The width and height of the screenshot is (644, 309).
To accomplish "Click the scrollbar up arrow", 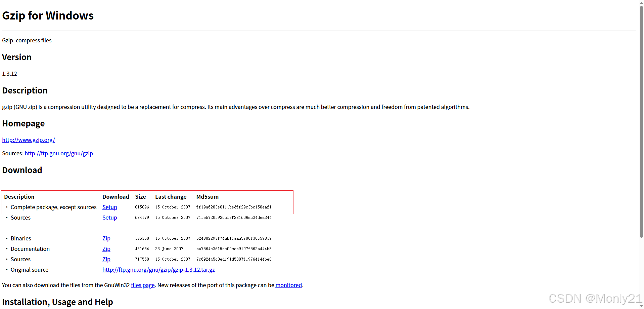I will coord(641,2).
